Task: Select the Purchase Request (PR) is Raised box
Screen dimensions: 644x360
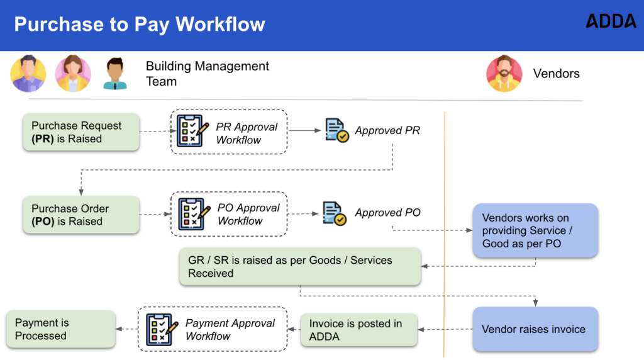Action: coord(81,132)
